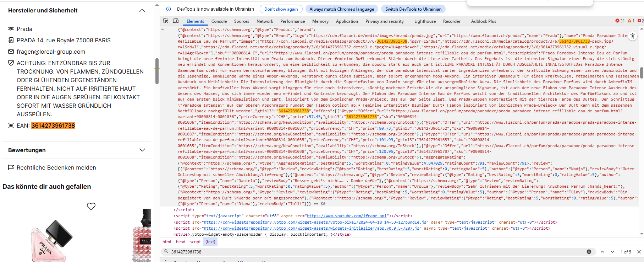Open the Console tab
Image resolution: width=644 pixels, height=262 pixels.
(219, 21)
